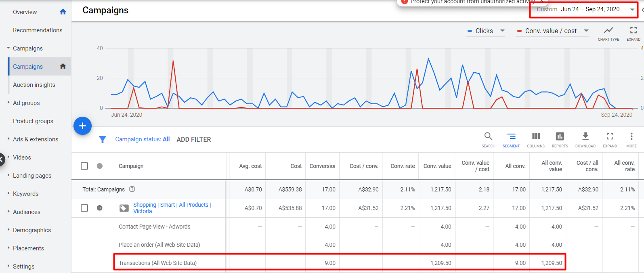Check the select-all campaigns checkbox
This screenshot has height=273, width=644.
click(84, 166)
